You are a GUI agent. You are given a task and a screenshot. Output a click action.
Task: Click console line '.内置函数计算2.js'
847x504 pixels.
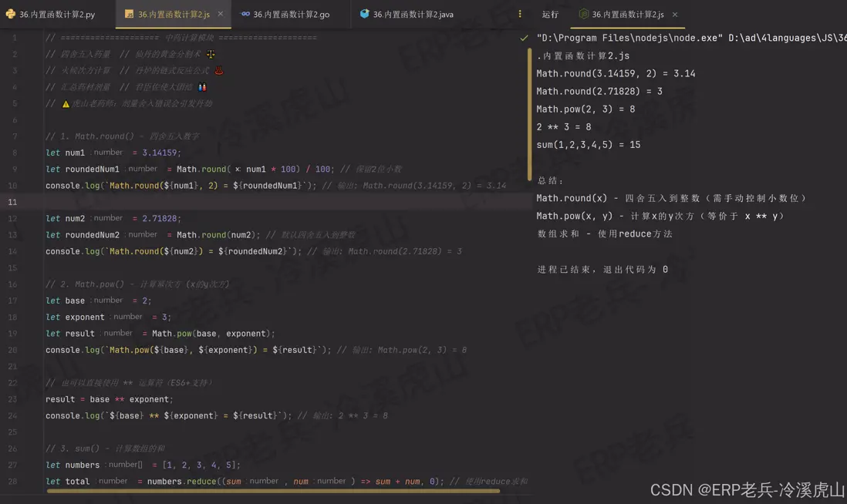[x=583, y=55]
